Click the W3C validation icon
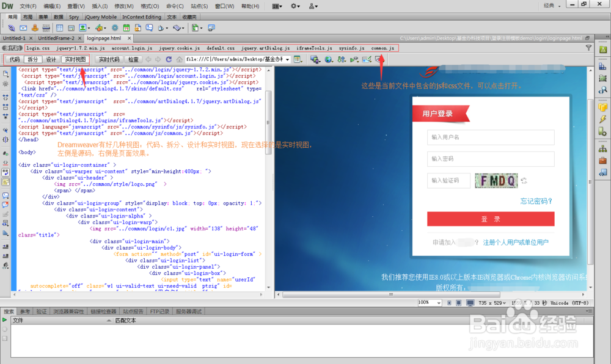Viewport: 611px width, 364px height. point(354,59)
